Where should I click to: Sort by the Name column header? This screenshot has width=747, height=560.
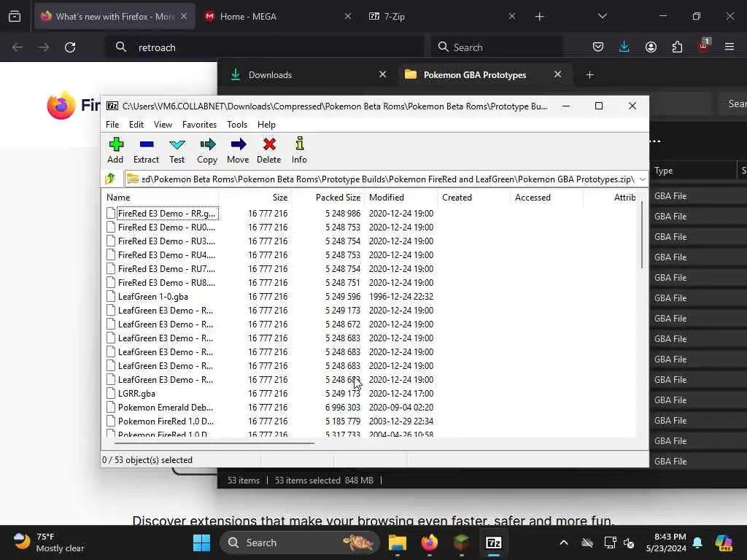[x=160, y=197]
